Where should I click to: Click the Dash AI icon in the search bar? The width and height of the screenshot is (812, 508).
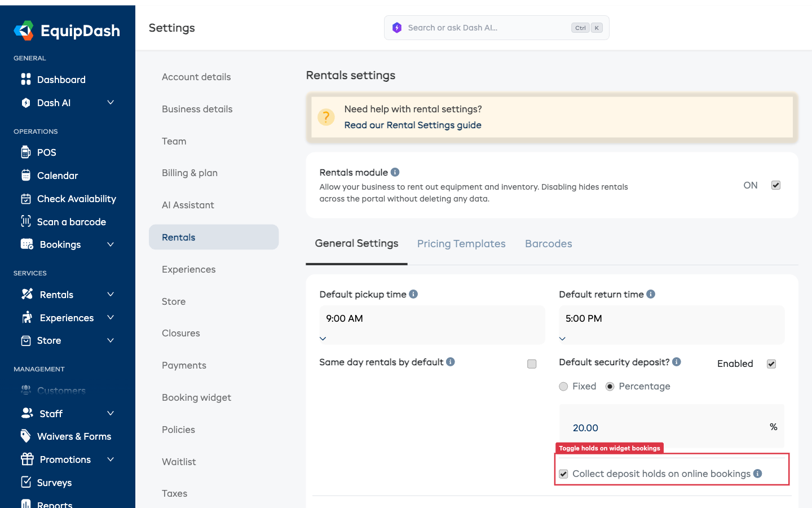[397, 28]
